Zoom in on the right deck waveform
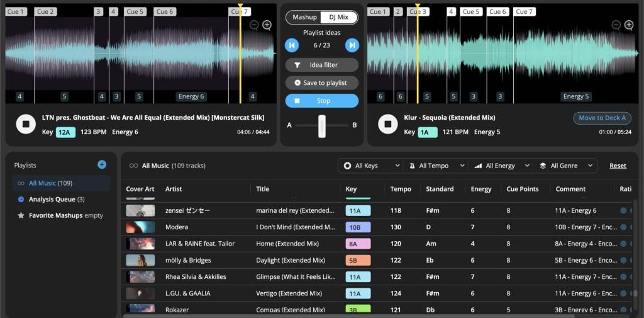644x318 pixels. pos(629,25)
